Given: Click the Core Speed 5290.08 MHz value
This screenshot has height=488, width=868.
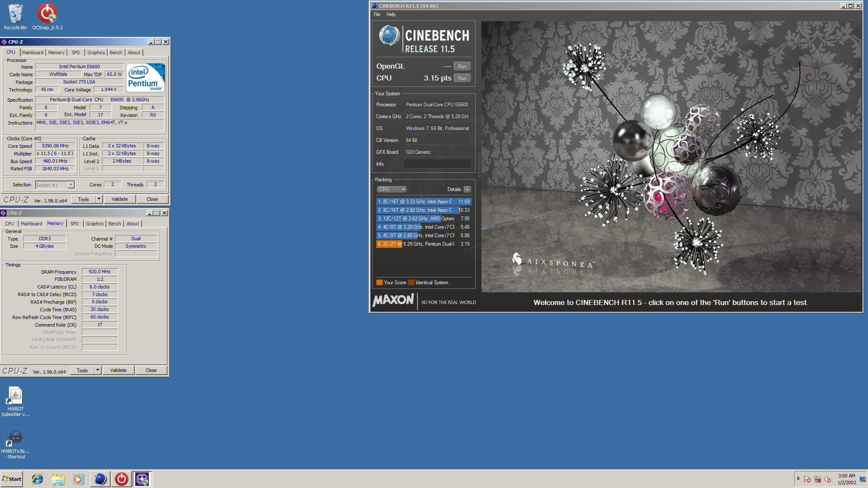Looking at the screenshot, I should click(x=55, y=146).
